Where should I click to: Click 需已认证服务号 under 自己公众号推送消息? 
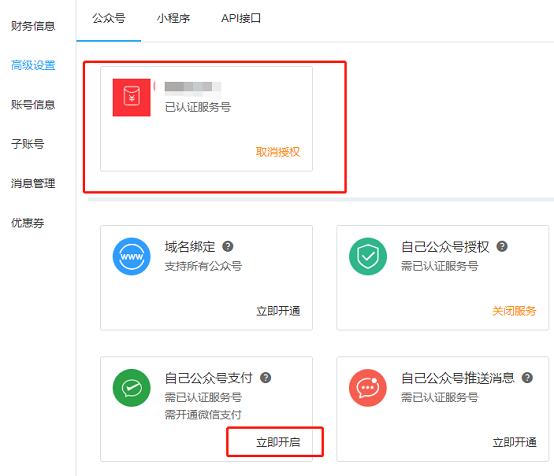pyautogui.click(x=440, y=398)
